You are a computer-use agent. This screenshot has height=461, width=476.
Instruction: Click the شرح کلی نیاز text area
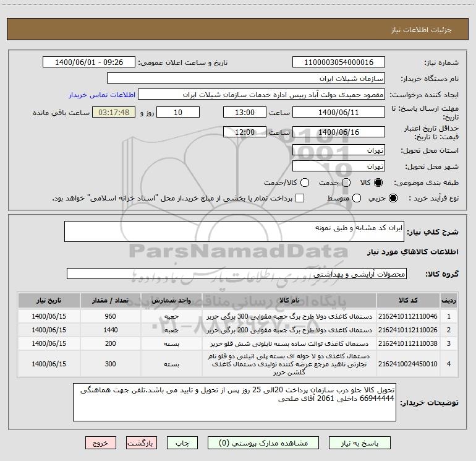tap(234, 231)
